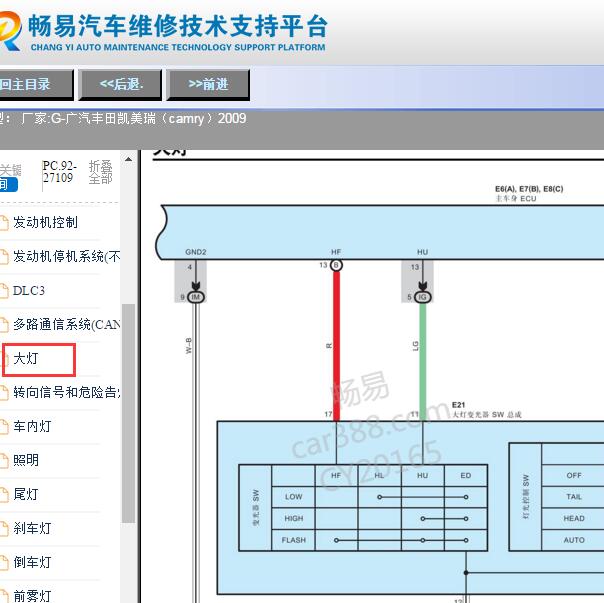Click document icon beside 倒车灯
The height and width of the screenshot is (603, 604).
pyautogui.click(x=4, y=563)
